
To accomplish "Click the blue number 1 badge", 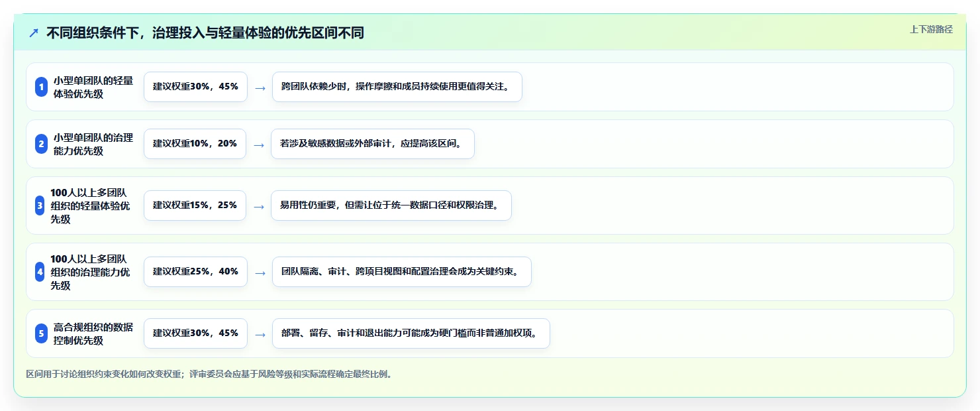I will [x=41, y=87].
